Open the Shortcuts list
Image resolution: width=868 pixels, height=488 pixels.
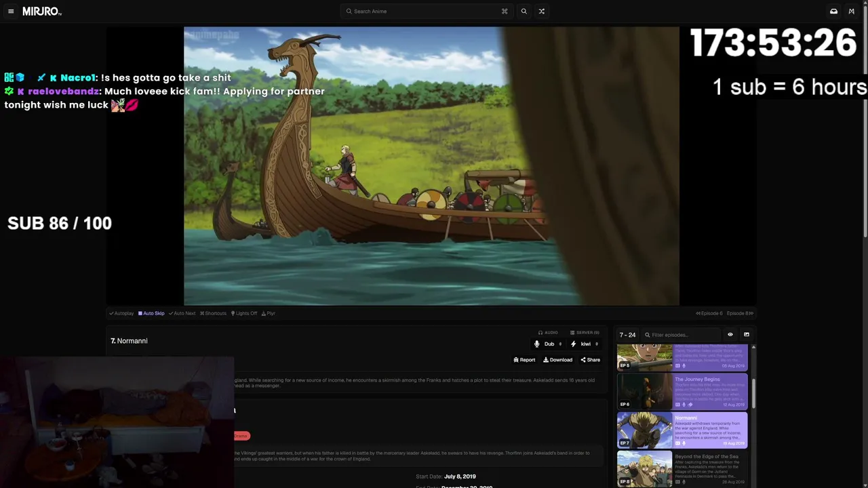tap(213, 313)
